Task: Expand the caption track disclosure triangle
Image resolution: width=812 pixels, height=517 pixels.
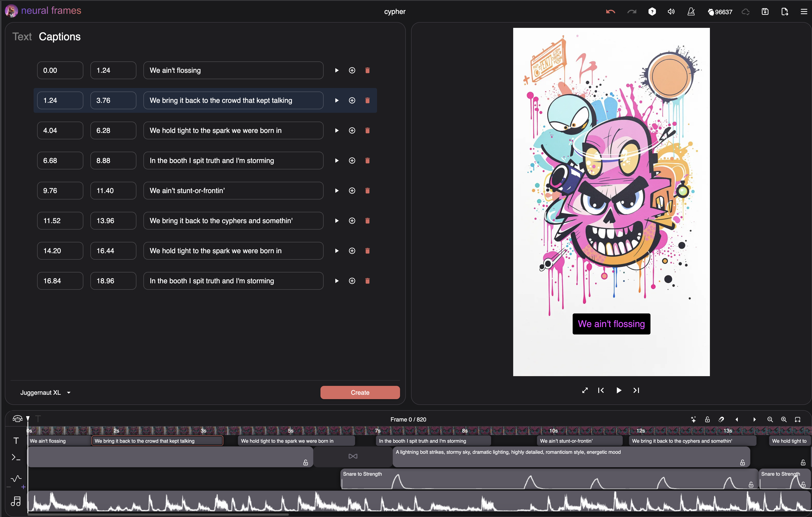Action: (28, 418)
